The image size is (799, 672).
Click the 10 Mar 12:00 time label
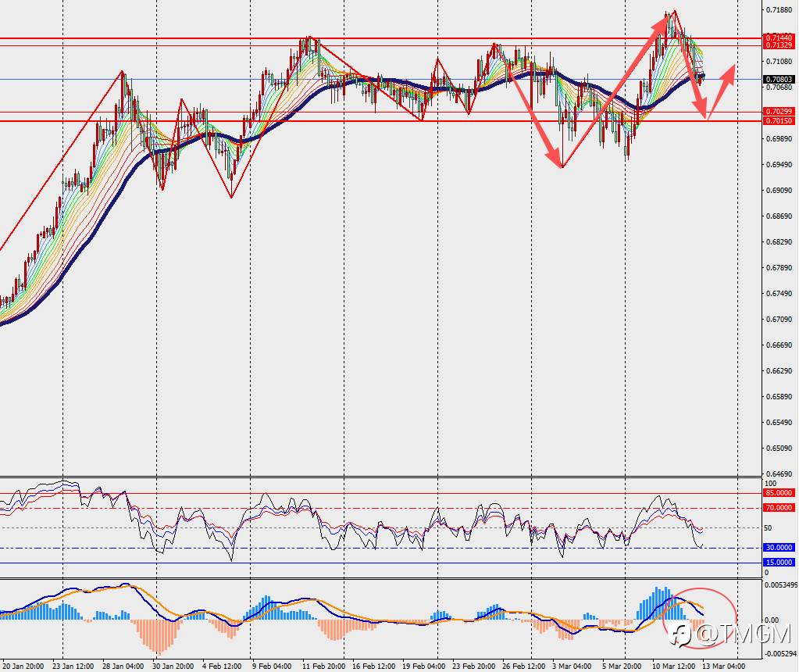pyautogui.click(x=674, y=667)
